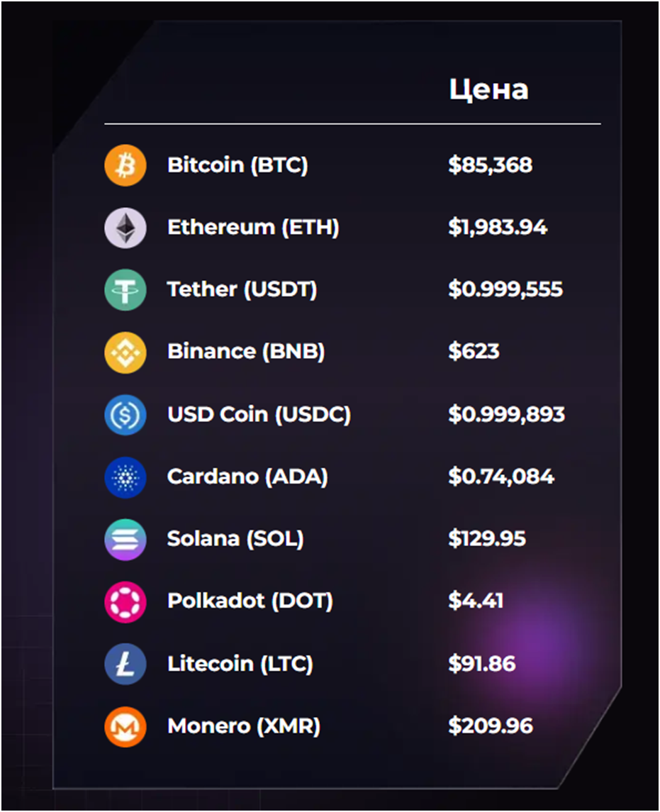Screen dimensions: 660x812
Task: Select the Solana (SOL) label
Action: (235, 538)
